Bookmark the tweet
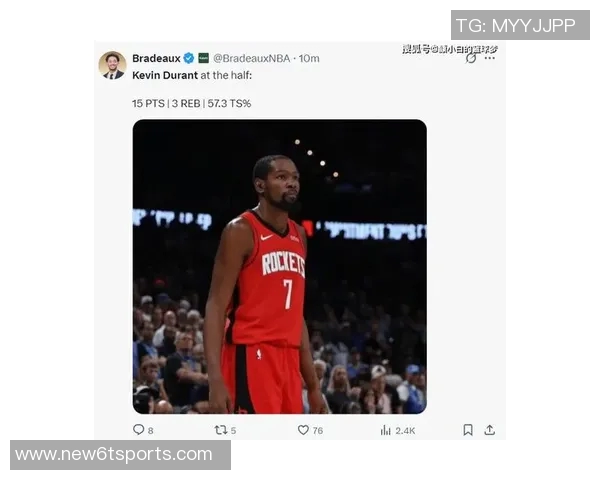The image size is (600, 480). [468, 430]
